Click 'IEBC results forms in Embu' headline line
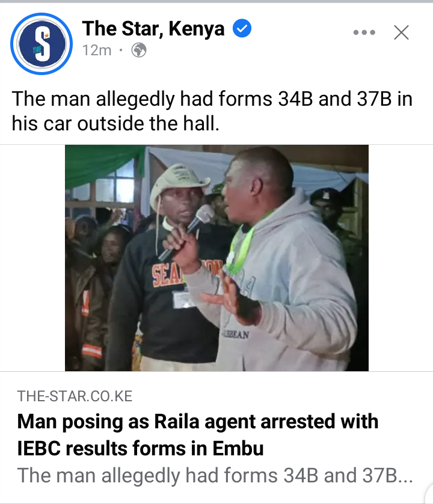 [140, 448]
